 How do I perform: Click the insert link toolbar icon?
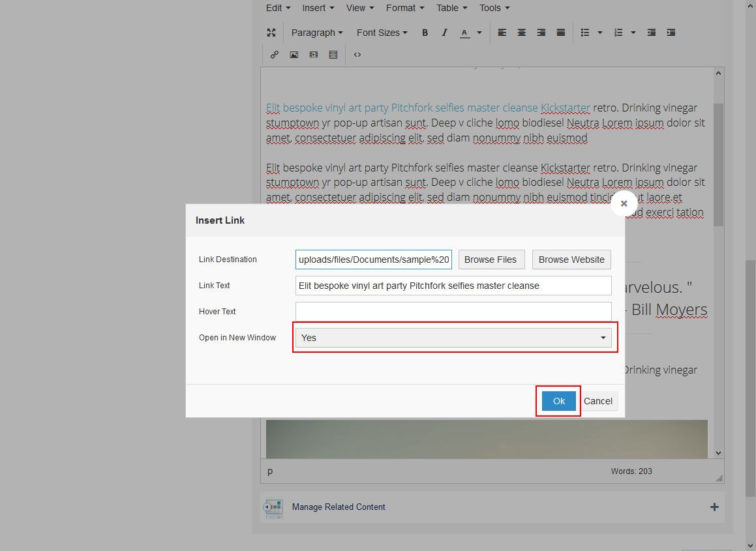[275, 55]
